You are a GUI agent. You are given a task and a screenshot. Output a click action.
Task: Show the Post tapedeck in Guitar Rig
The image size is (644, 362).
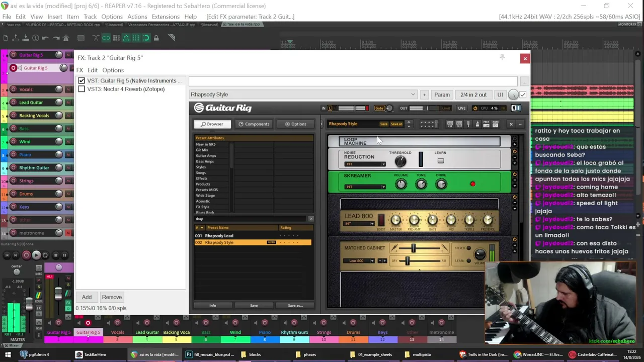pyautogui.click(x=459, y=124)
